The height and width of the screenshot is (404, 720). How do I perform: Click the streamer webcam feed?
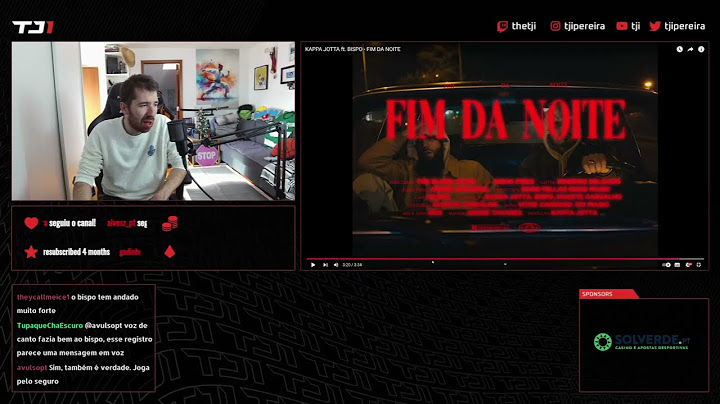pos(153,121)
